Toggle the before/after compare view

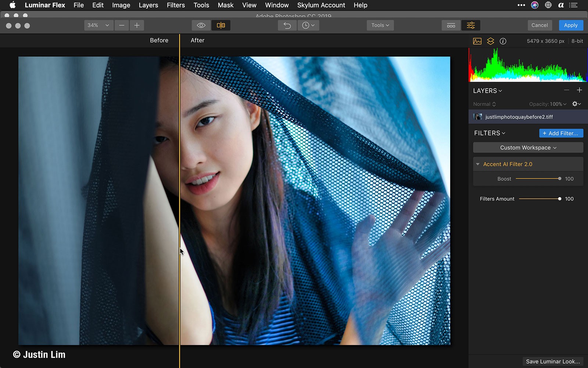(221, 25)
